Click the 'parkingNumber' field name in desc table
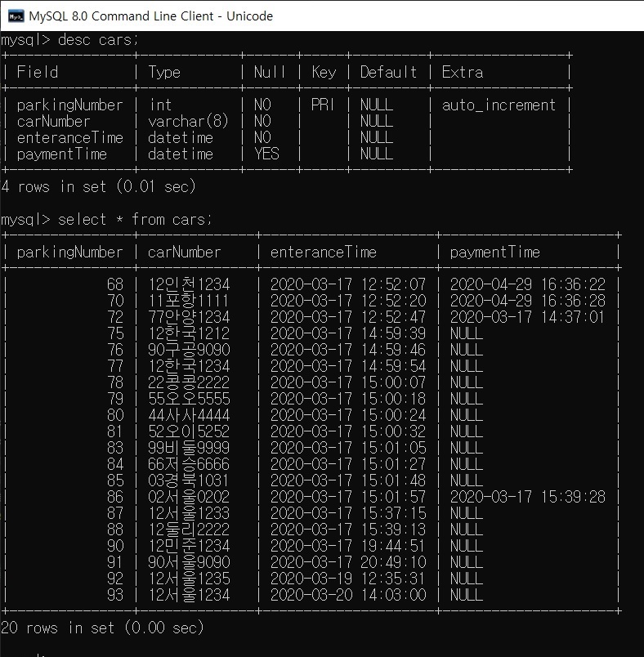This screenshot has width=644, height=657. (x=69, y=105)
